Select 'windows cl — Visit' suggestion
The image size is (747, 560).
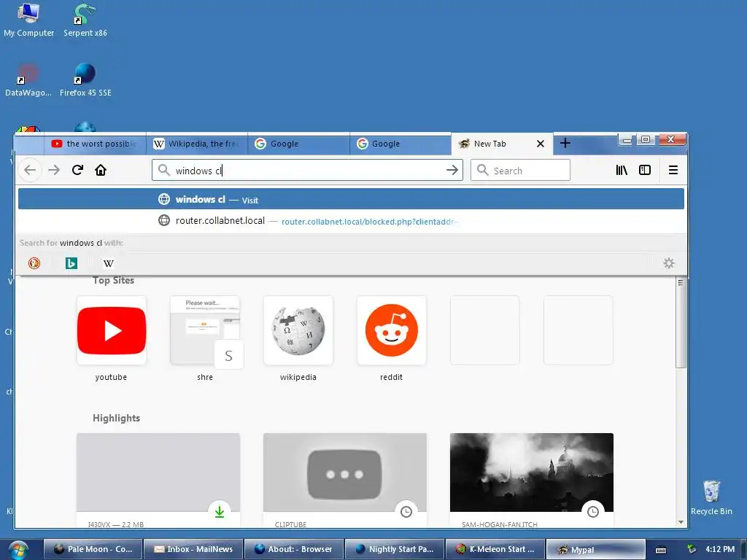point(351,199)
